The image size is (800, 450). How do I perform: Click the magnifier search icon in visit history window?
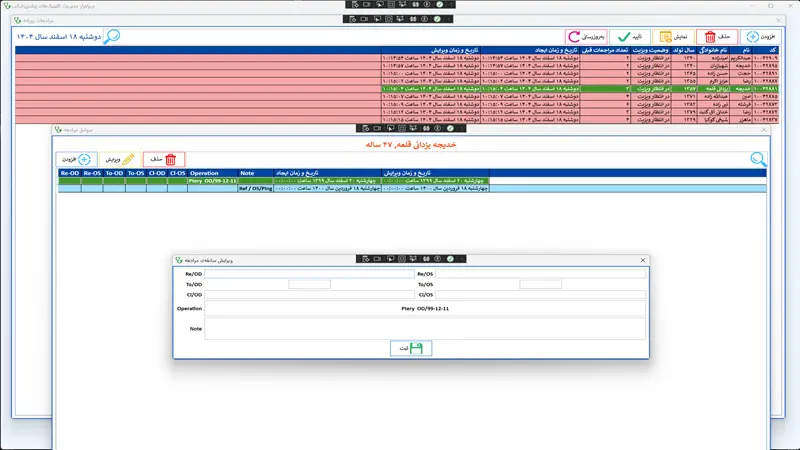pyautogui.click(x=758, y=159)
